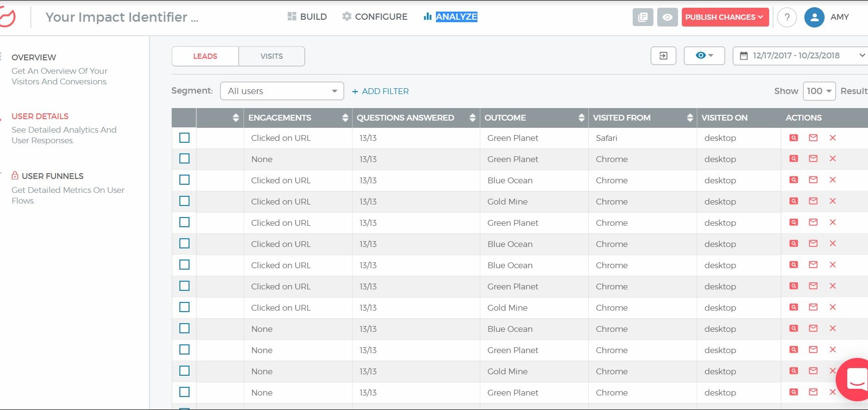Click the pages list icon in header
The image size is (868, 410).
pos(643,17)
